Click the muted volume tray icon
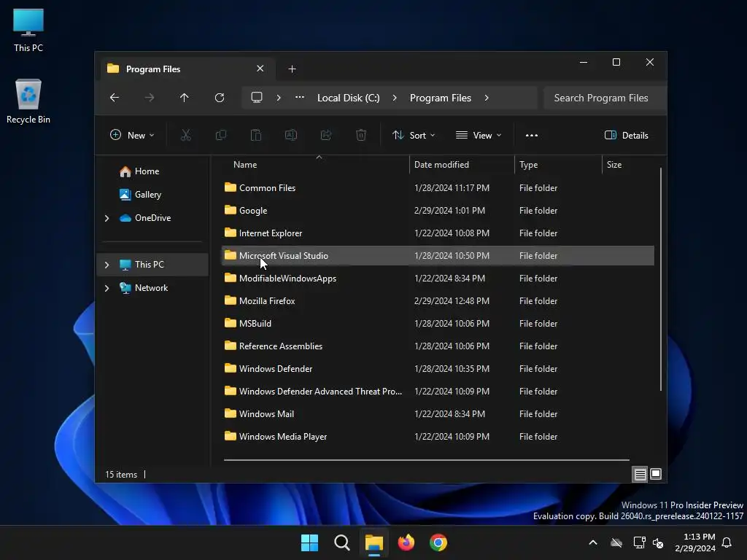 click(659, 542)
